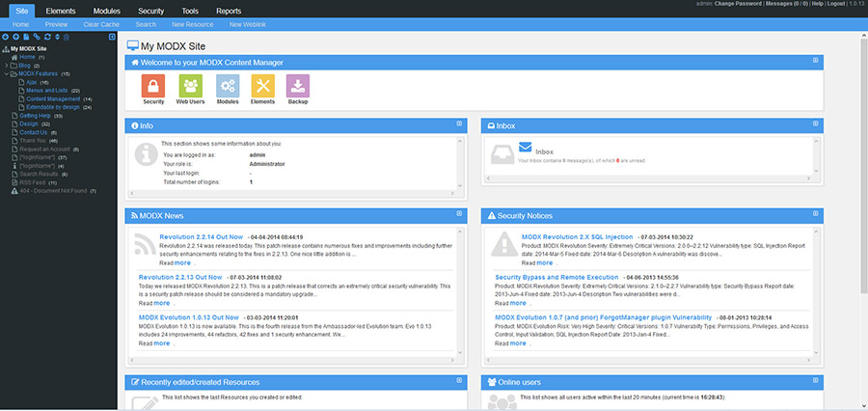The width and height of the screenshot is (868, 411).
Task: Collapse the MODX News panel
Action: (459, 213)
